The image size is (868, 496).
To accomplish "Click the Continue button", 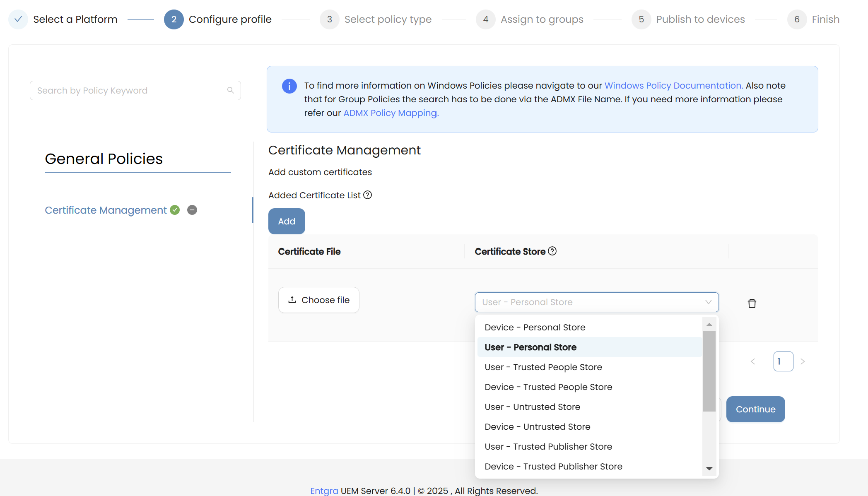I will click(756, 409).
